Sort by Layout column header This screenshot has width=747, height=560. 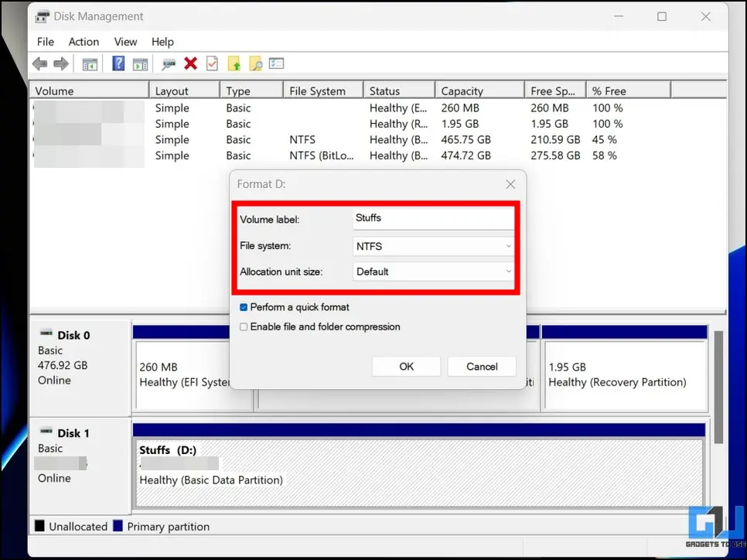(x=184, y=90)
